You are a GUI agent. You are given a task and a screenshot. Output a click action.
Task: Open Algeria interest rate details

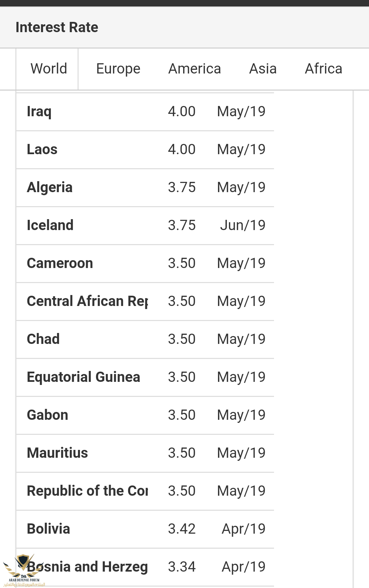coord(50,187)
